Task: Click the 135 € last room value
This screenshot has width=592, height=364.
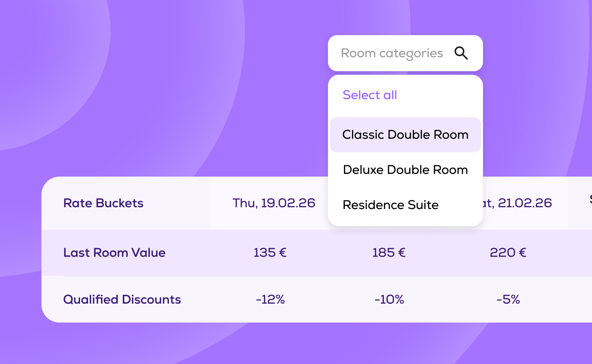Action: [270, 253]
